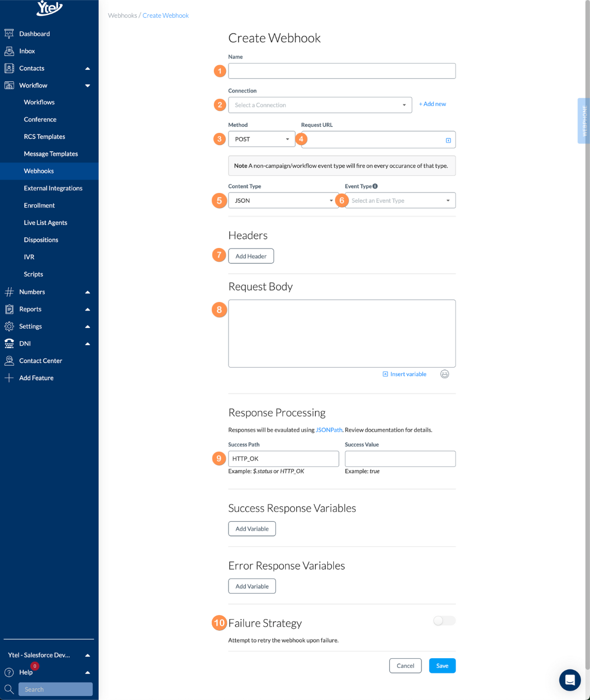Click the Add Feature plus icon
This screenshot has height=700, width=590.
(9, 378)
